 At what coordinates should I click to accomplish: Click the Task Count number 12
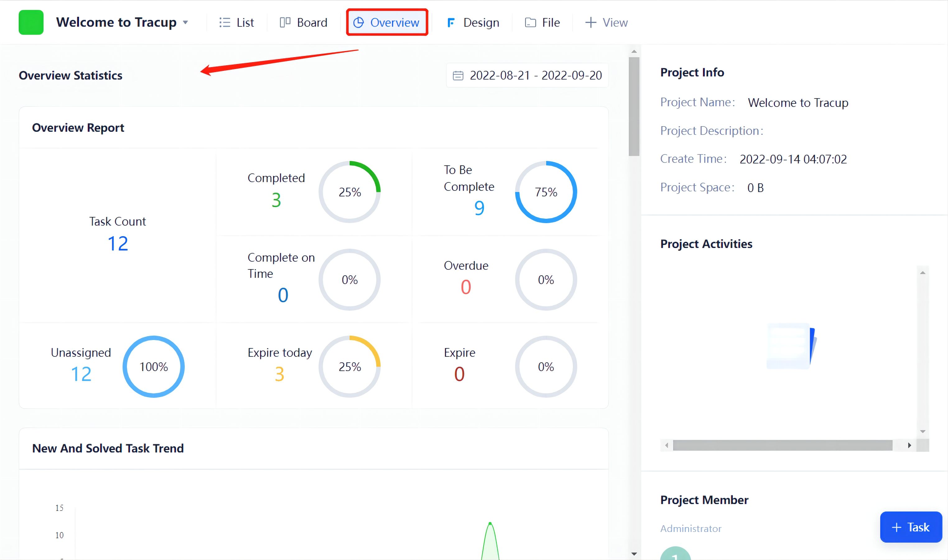click(x=118, y=243)
